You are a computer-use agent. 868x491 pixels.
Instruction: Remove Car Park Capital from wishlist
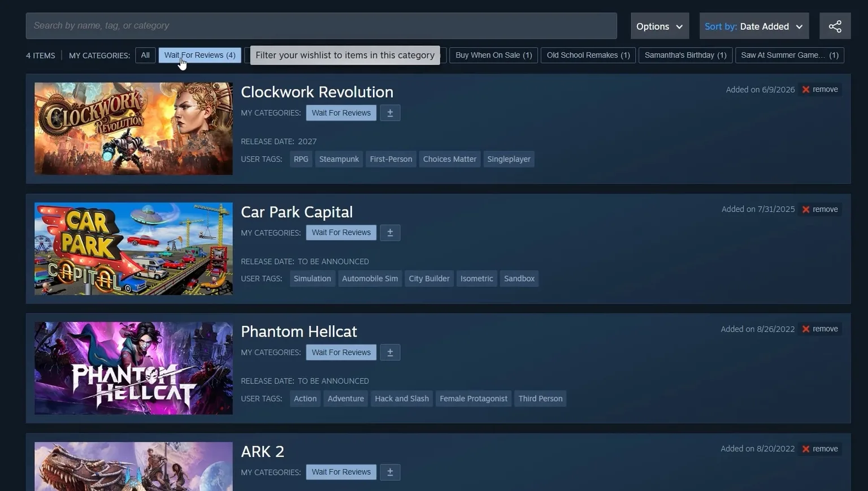820,209
